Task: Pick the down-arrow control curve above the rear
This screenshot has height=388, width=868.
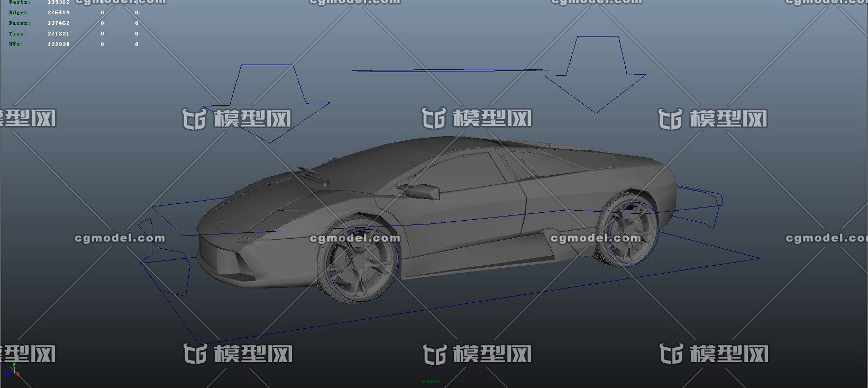Action: (x=596, y=74)
